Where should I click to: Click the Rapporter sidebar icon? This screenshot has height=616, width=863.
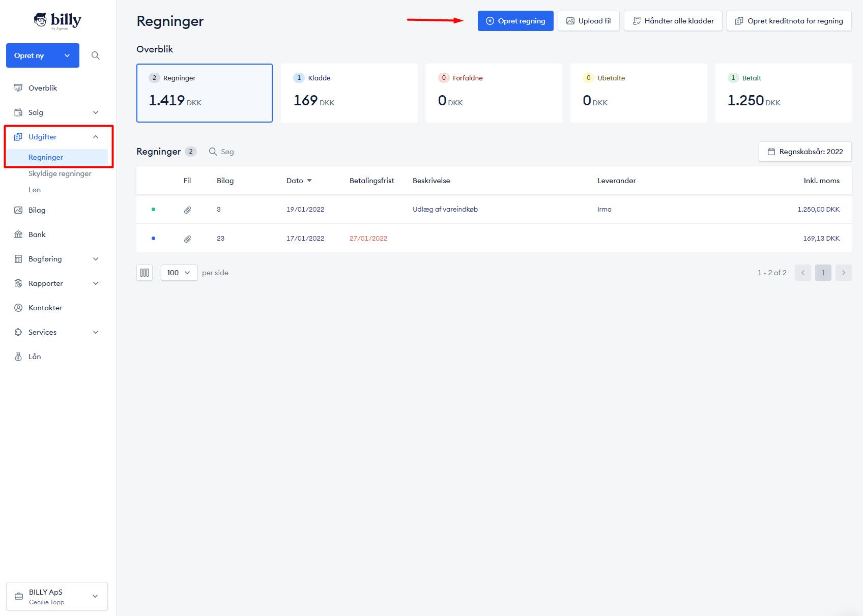(x=18, y=283)
